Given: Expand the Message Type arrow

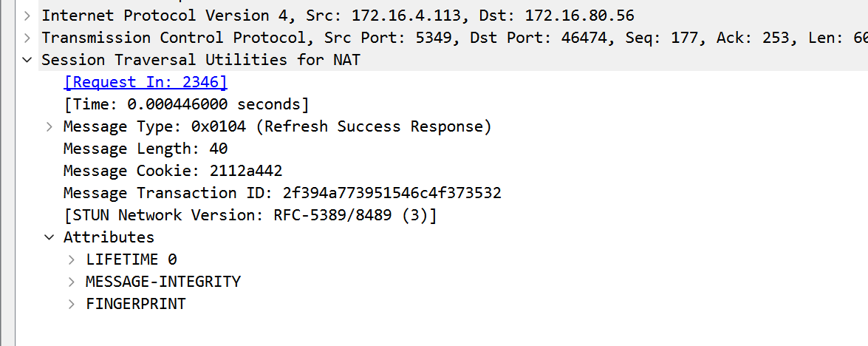Looking at the screenshot, I should point(49,126).
